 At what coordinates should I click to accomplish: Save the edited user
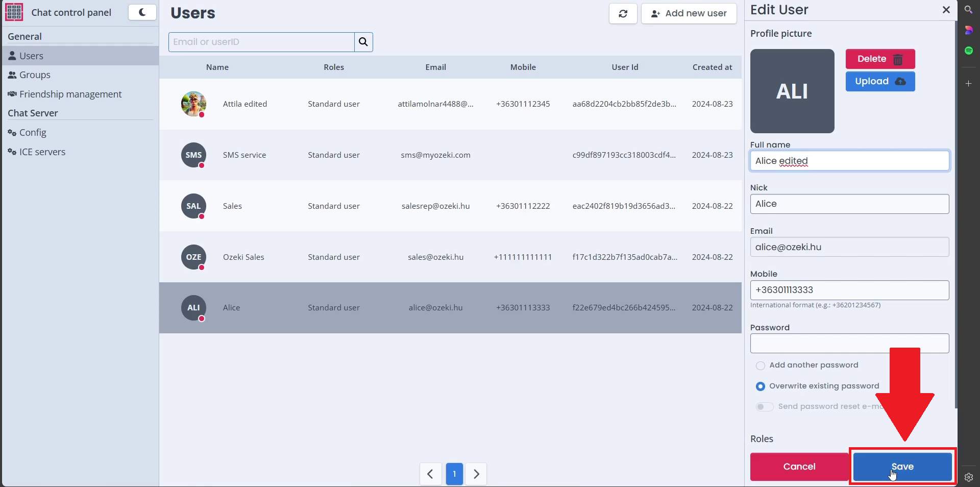[902, 467]
